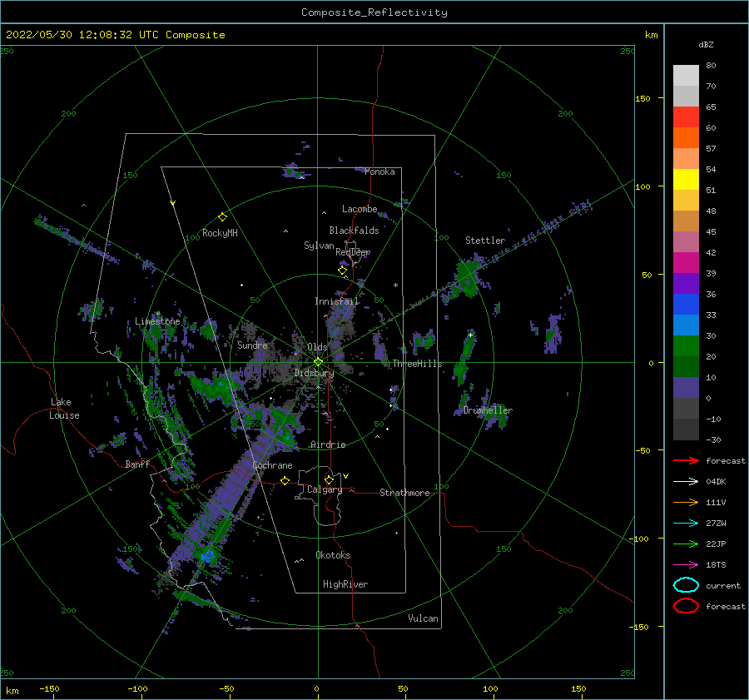Screen dimensions: 749x700
Task: Select the red 60-65 dBZ color swatch
Action: (x=686, y=117)
